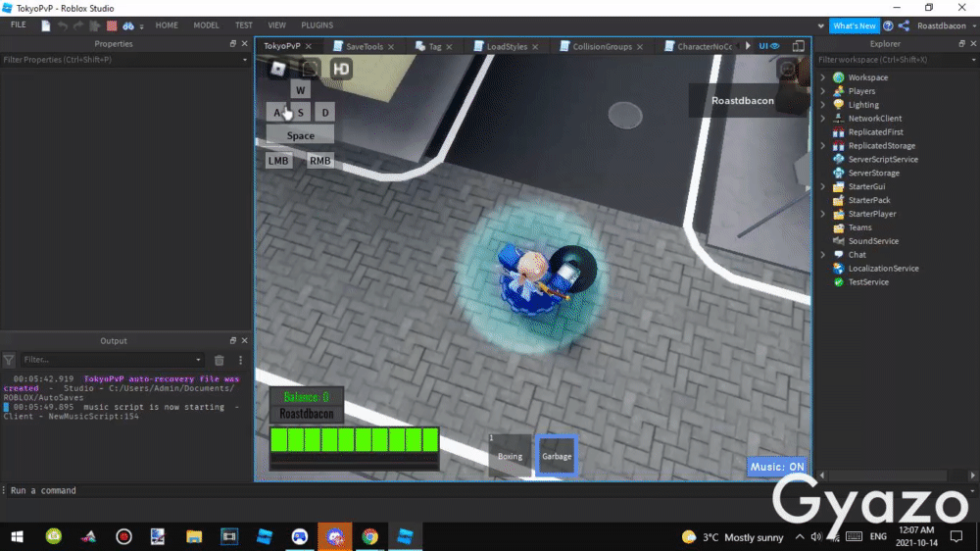The width and height of the screenshot is (980, 551).
Task: Close the TokyoPvP tab
Action: 308,46
